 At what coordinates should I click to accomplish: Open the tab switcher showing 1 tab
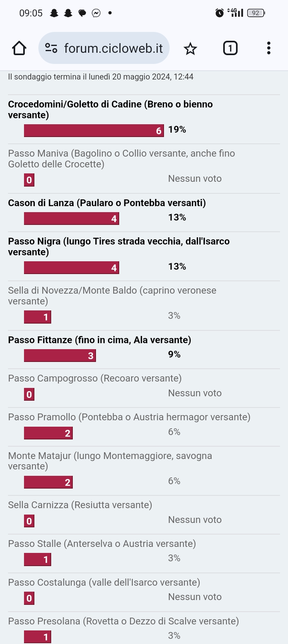[x=230, y=48]
